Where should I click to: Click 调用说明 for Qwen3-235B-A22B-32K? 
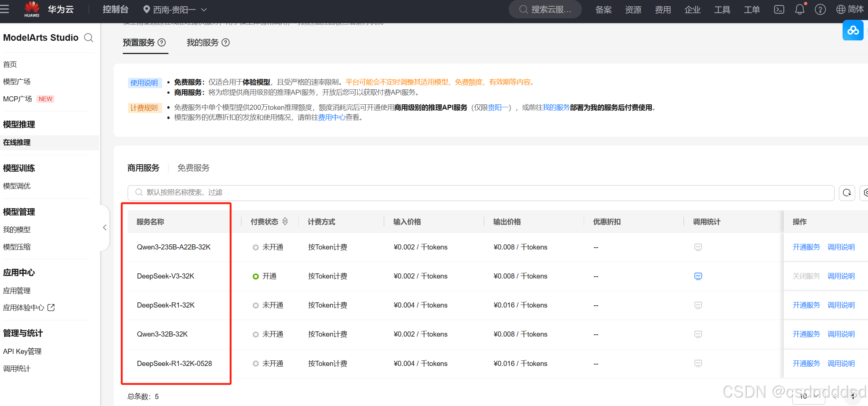pyautogui.click(x=841, y=247)
